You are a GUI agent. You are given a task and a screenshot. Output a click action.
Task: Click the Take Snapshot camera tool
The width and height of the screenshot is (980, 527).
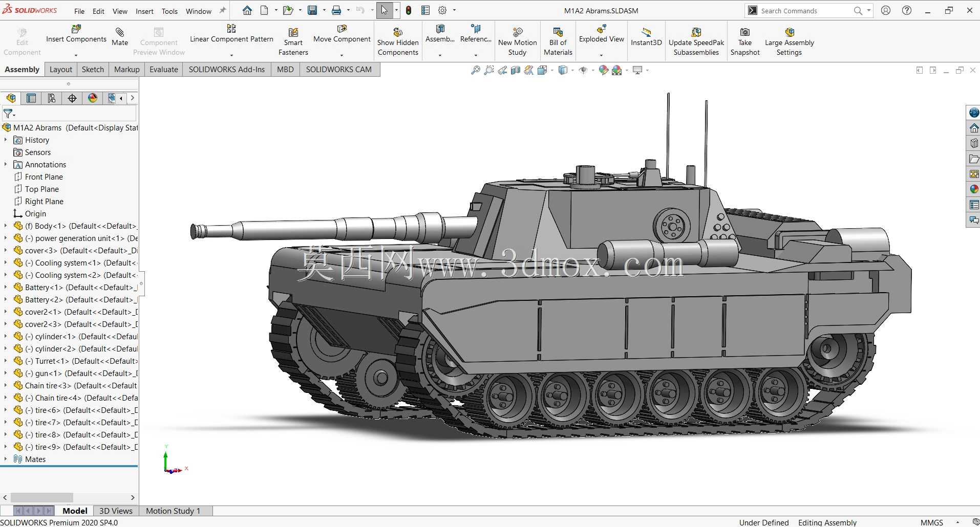click(x=745, y=42)
